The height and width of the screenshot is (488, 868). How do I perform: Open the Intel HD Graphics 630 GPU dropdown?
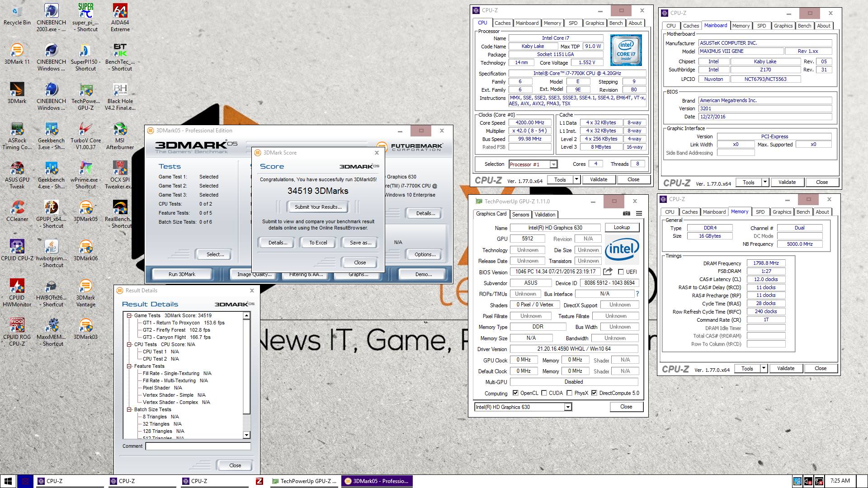coord(523,407)
